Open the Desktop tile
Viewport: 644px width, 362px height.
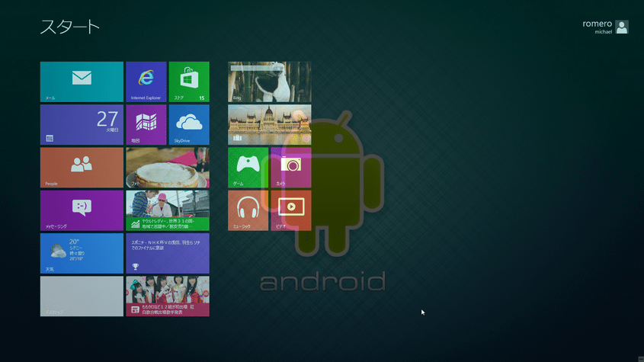click(x=82, y=296)
